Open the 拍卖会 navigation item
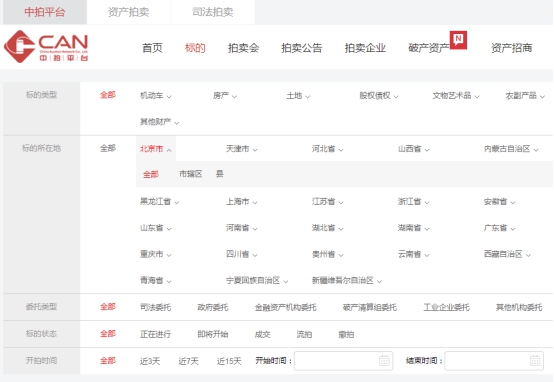554x382 pixels. point(243,48)
